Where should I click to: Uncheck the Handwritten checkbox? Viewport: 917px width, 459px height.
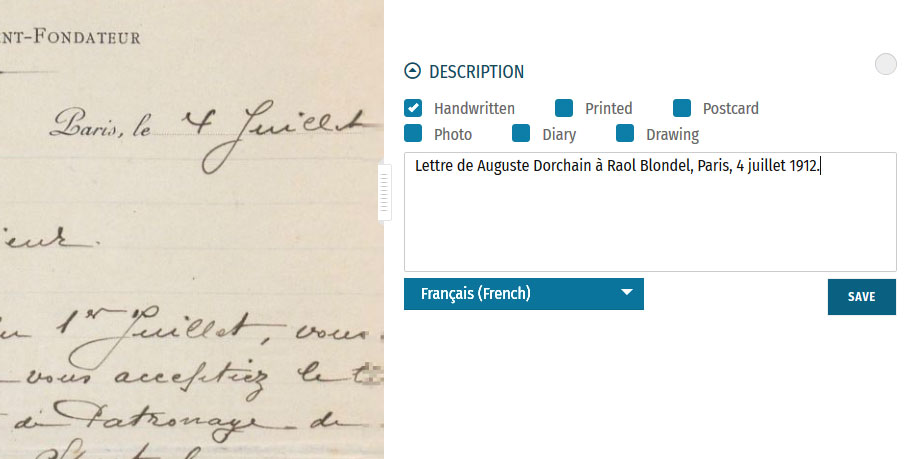(x=413, y=108)
